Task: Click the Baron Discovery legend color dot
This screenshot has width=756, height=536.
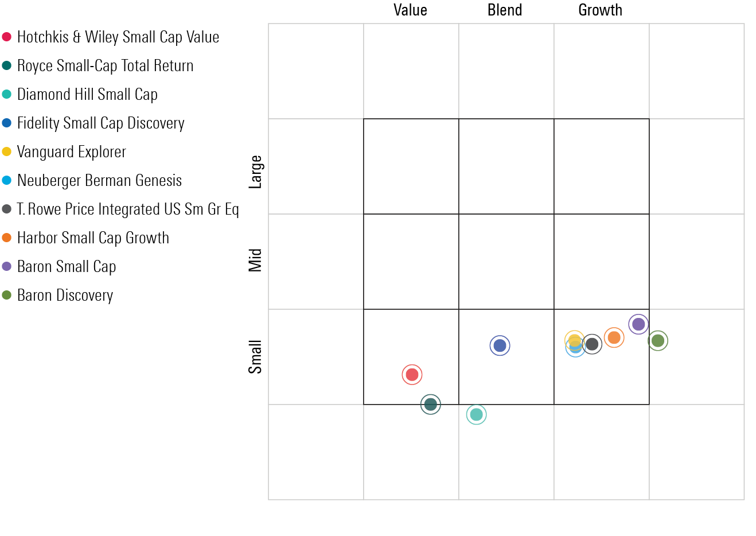Action: [x=7, y=295]
